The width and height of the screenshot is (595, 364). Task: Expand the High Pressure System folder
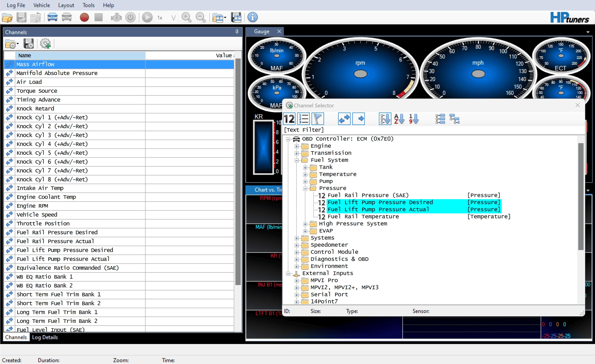pyautogui.click(x=305, y=224)
